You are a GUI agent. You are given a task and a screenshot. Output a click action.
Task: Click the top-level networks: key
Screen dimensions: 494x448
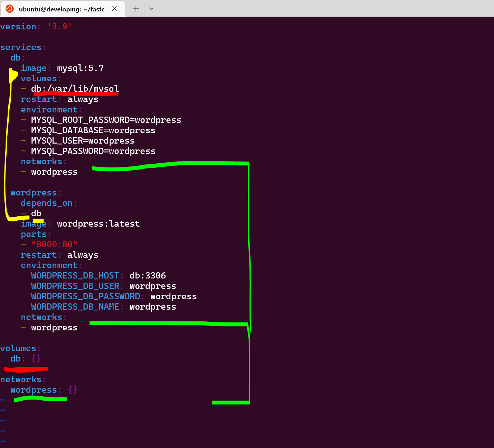[x=23, y=380]
